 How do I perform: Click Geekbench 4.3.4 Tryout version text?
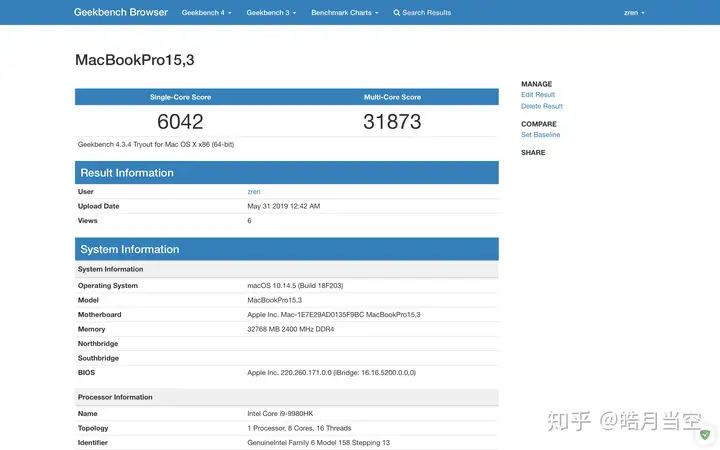(x=156, y=144)
